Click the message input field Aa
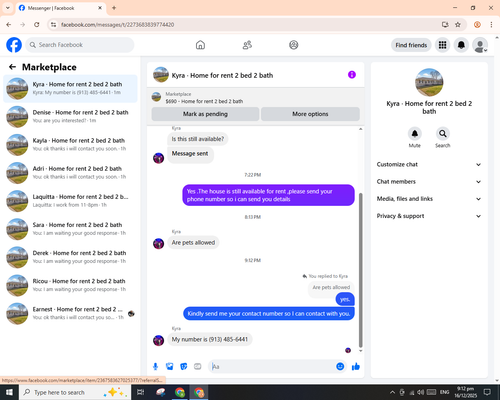Screen dimensions: 500x400 (273, 367)
